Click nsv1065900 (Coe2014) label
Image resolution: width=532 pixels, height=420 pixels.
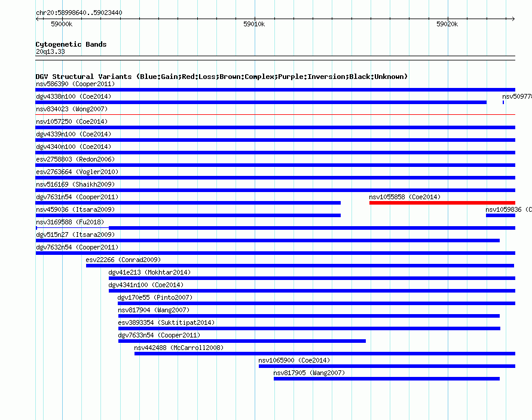coord(294,360)
